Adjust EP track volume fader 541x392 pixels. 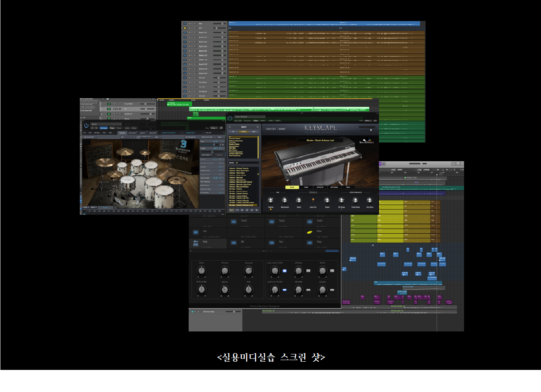click(148, 109)
